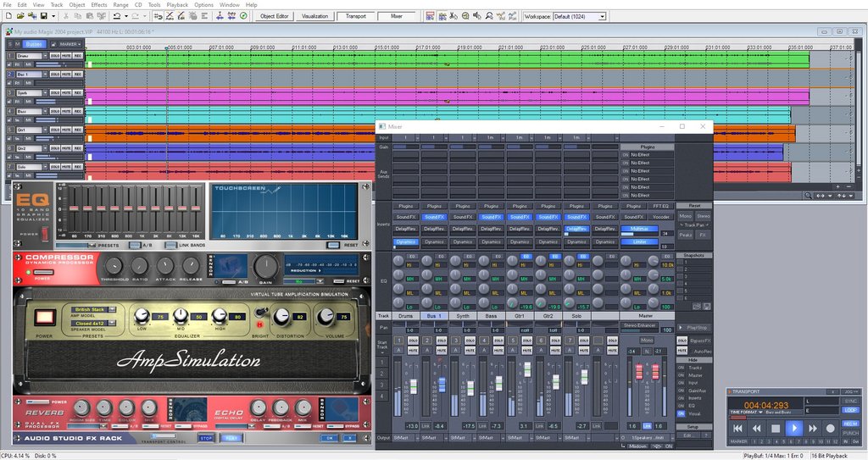Image resolution: width=868 pixels, height=460 pixels.
Task: Click the timeline ruler at 011:01:000
Action: [304, 47]
